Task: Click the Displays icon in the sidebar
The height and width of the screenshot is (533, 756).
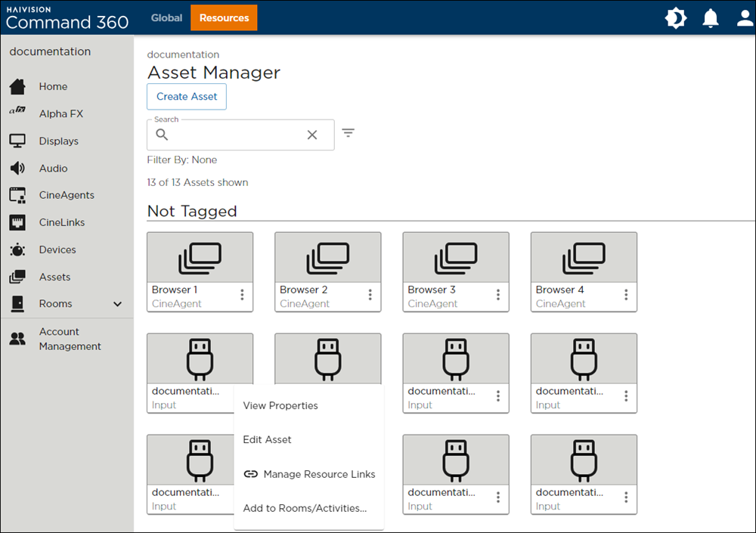Action: coord(17,141)
